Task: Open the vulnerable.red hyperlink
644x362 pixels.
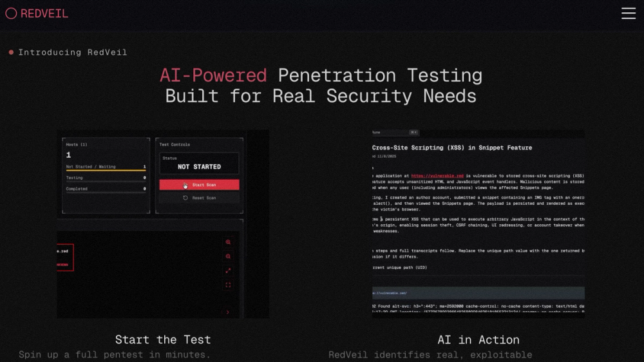Action: click(x=437, y=176)
